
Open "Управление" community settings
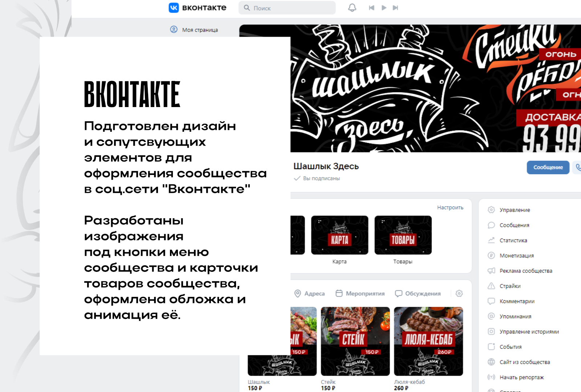(x=515, y=210)
